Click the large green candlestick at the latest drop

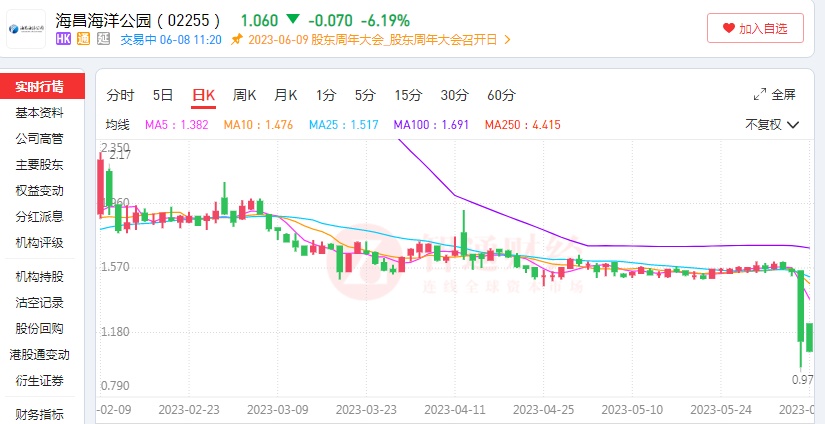tap(801, 318)
